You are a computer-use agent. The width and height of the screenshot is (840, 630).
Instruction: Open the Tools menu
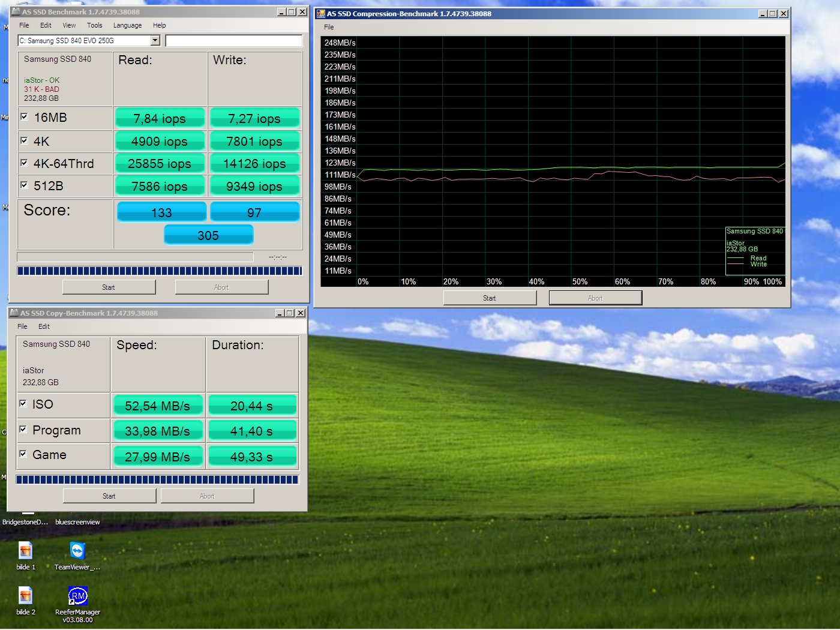click(95, 25)
